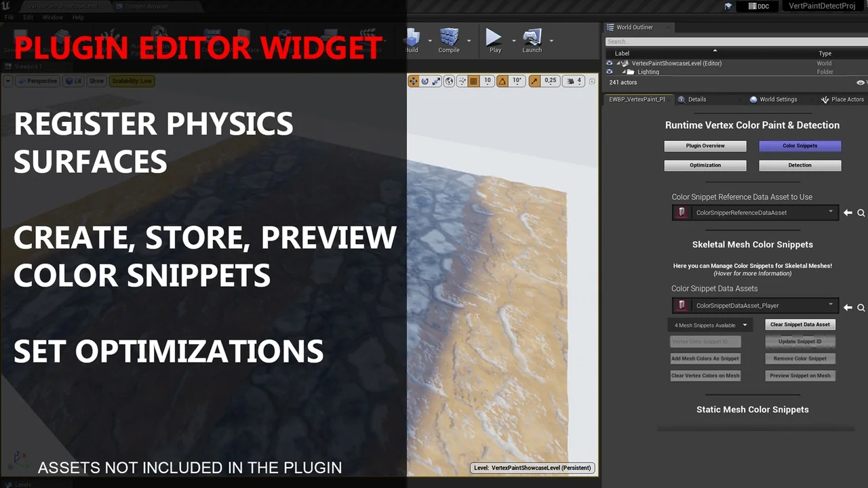Click the world/local coordinate space globe icon

450,81
